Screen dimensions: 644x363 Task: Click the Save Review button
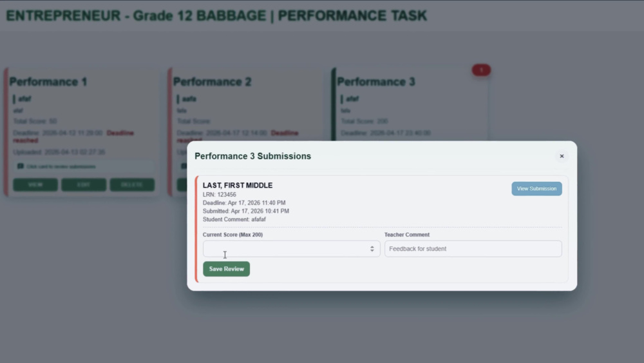point(226,269)
